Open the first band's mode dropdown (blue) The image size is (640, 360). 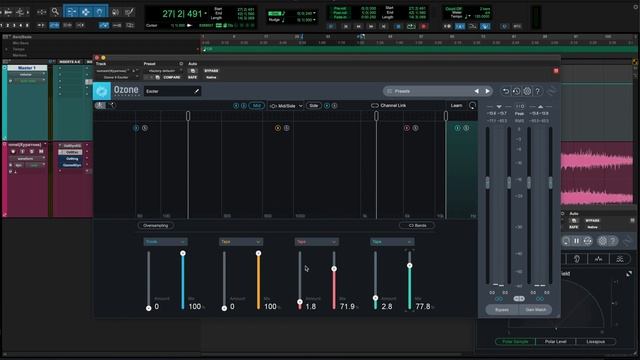[x=165, y=242]
